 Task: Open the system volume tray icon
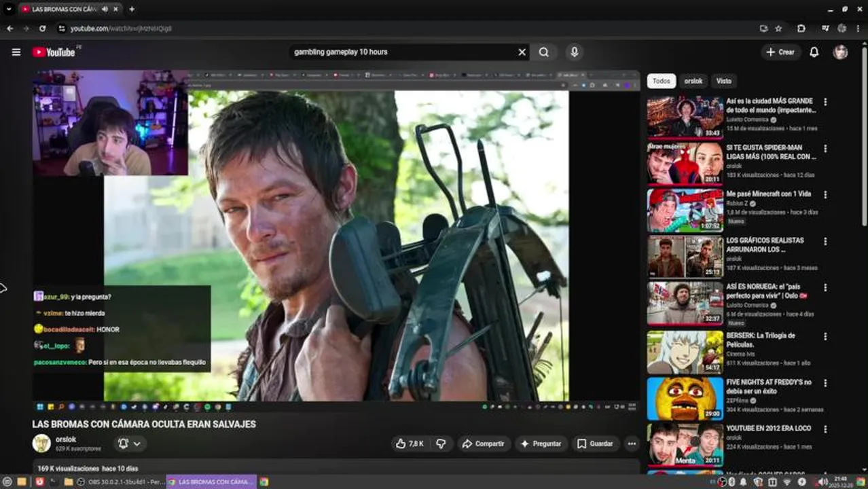[822, 482]
